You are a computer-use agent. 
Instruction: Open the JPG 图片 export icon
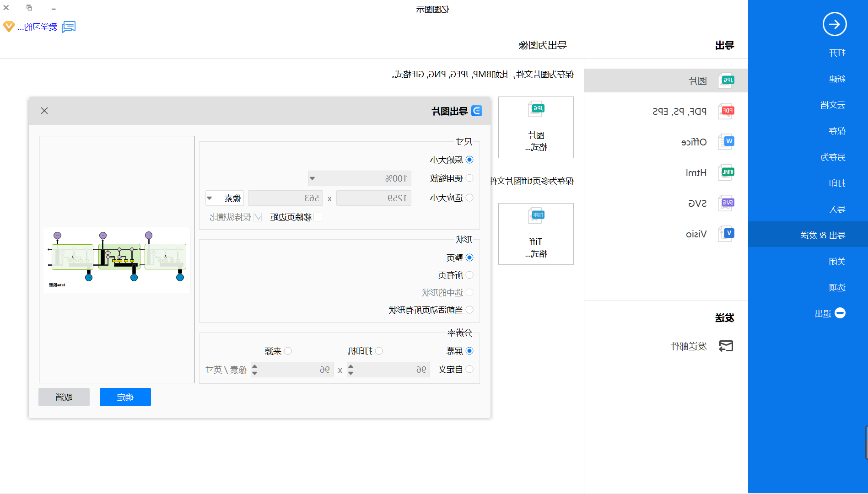(726, 81)
